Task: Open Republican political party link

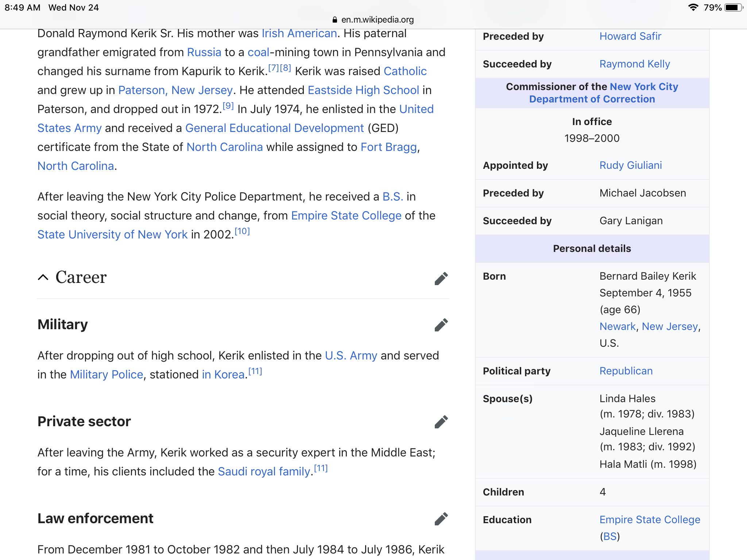Action: pos(626,371)
